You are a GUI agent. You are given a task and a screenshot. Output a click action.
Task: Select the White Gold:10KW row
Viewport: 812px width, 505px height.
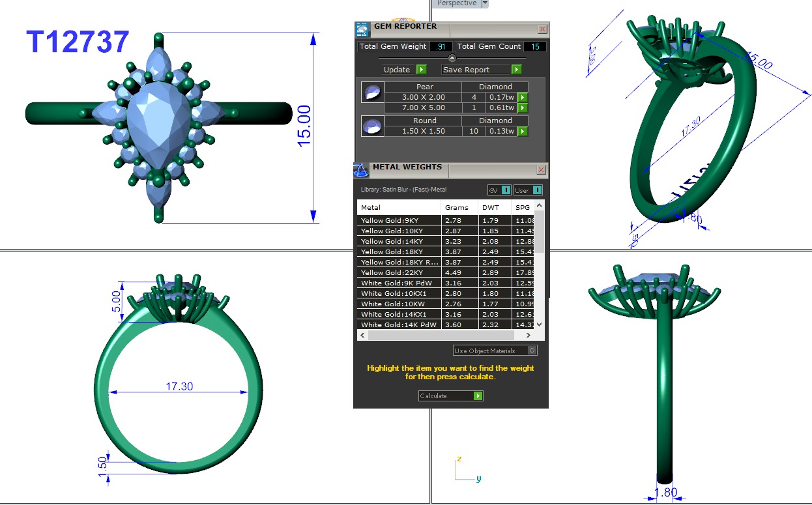click(446, 304)
